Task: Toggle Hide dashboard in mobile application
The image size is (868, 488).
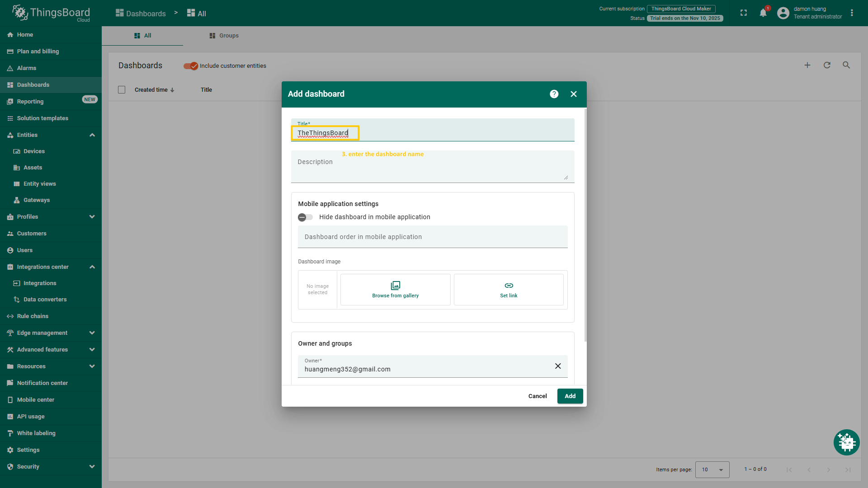Action: [x=306, y=217]
